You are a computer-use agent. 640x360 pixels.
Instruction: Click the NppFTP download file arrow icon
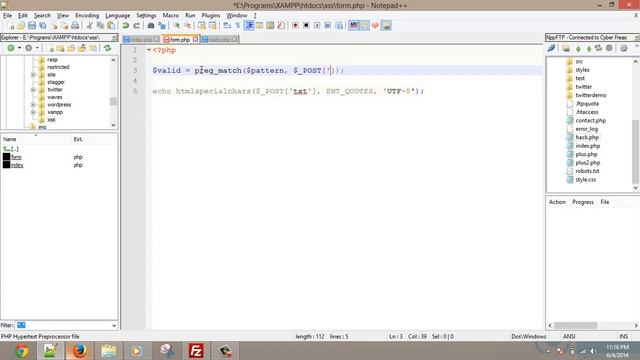[578, 49]
